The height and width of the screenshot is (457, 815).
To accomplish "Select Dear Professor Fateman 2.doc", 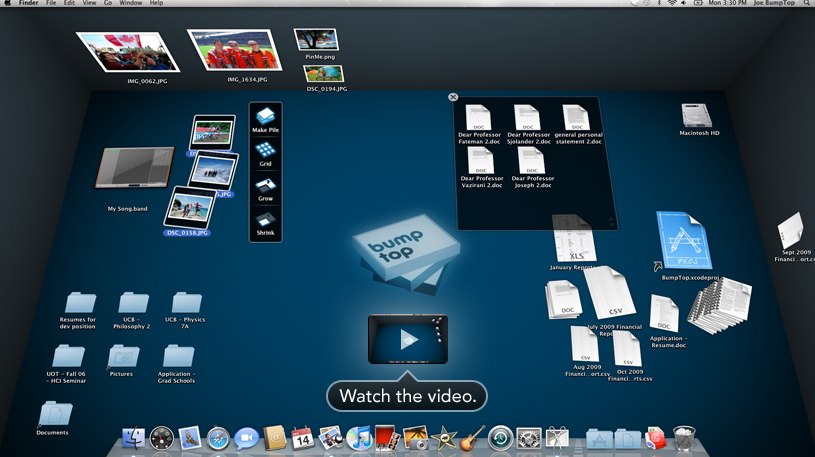I will (x=479, y=124).
